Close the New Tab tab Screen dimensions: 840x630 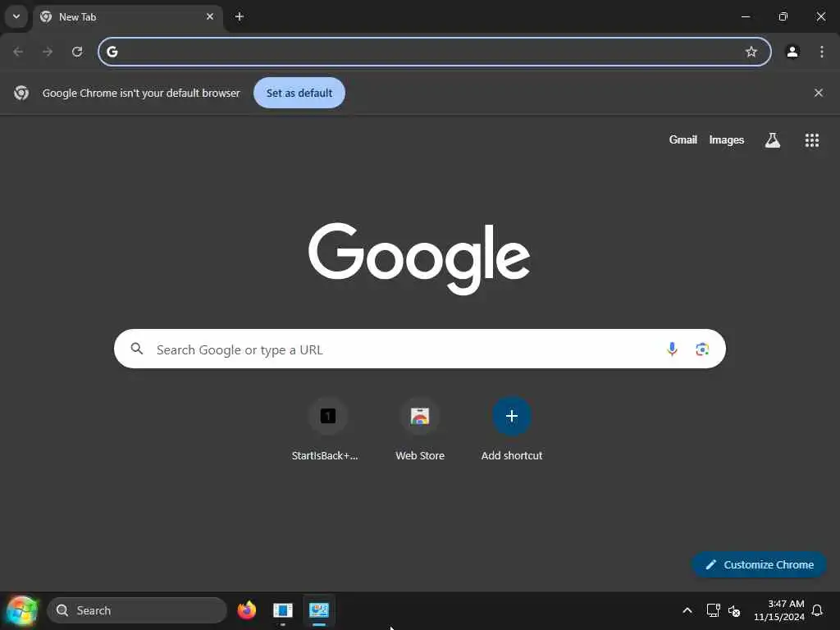click(210, 16)
